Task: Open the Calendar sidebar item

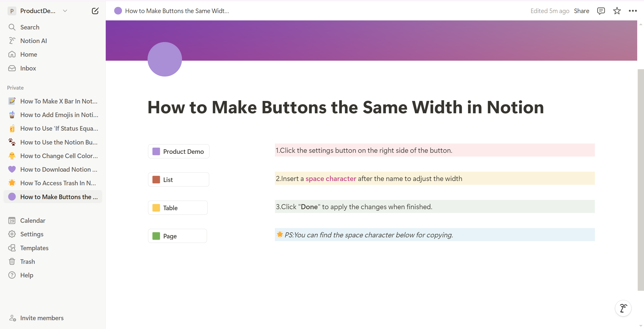Action: point(33,221)
